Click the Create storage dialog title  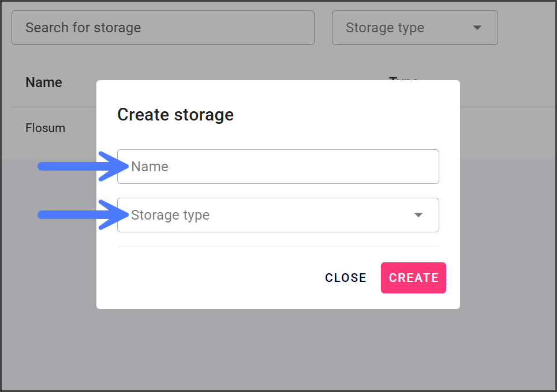175,115
